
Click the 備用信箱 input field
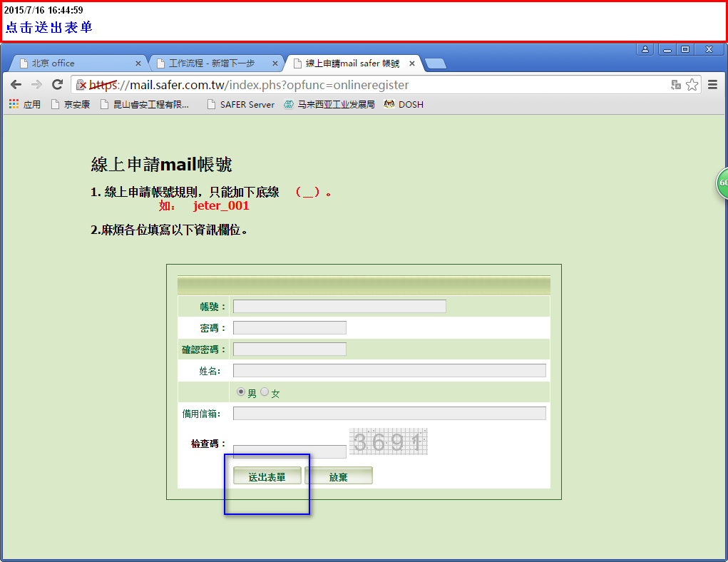click(389, 414)
